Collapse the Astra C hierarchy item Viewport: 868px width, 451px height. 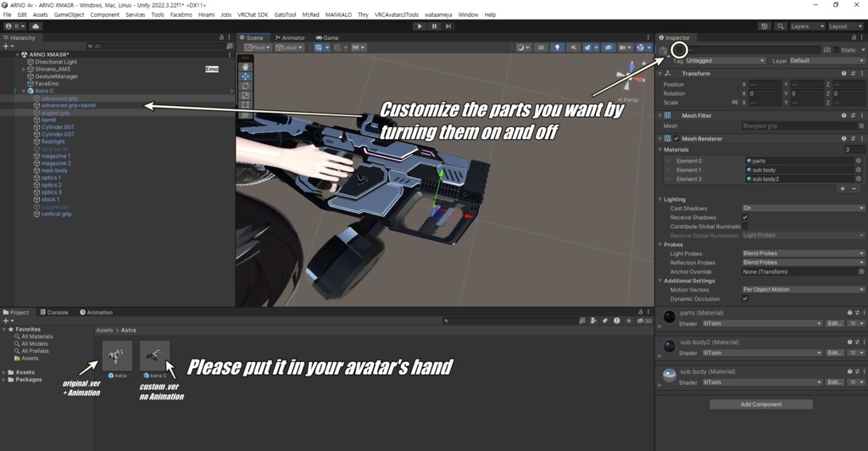coord(24,92)
